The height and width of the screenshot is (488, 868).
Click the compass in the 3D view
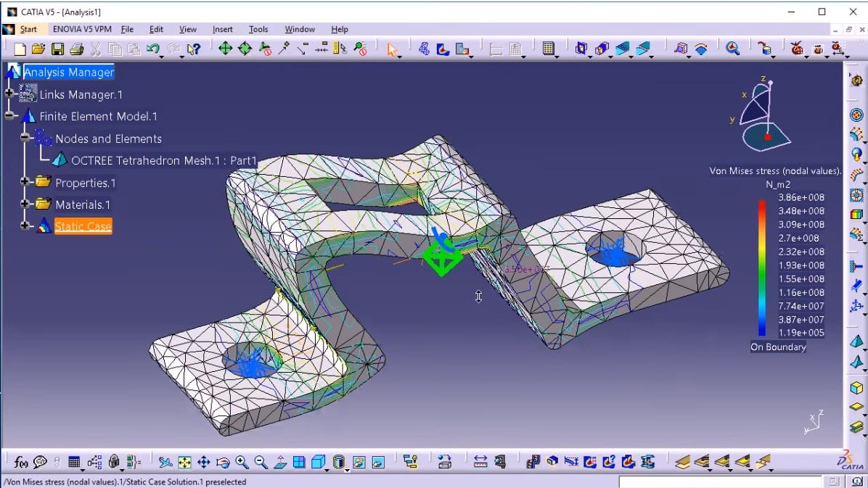[764, 114]
